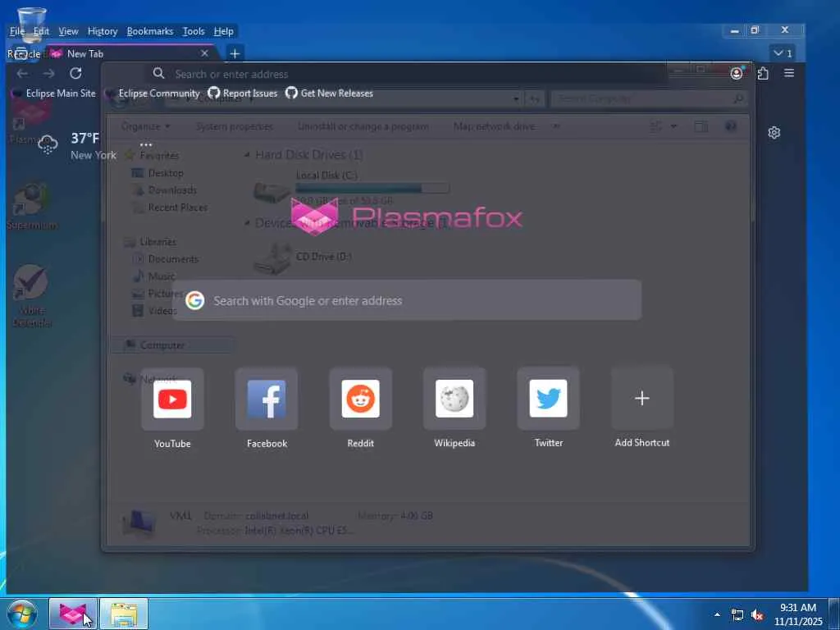
Task: Open the Extensions puzzle-piece icon
Action: pyautogui.click(x=763, y=73)
